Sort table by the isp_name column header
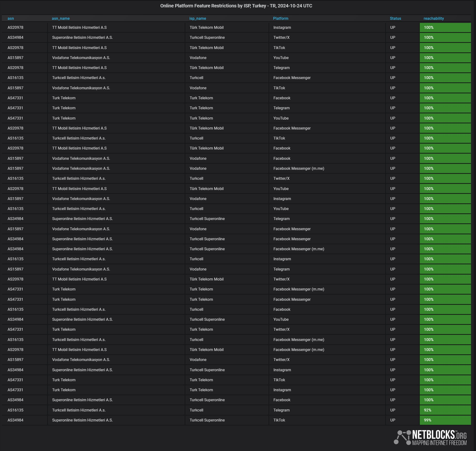Image resolution: width=476 pixels, height=451 pixels. (197, 18)
